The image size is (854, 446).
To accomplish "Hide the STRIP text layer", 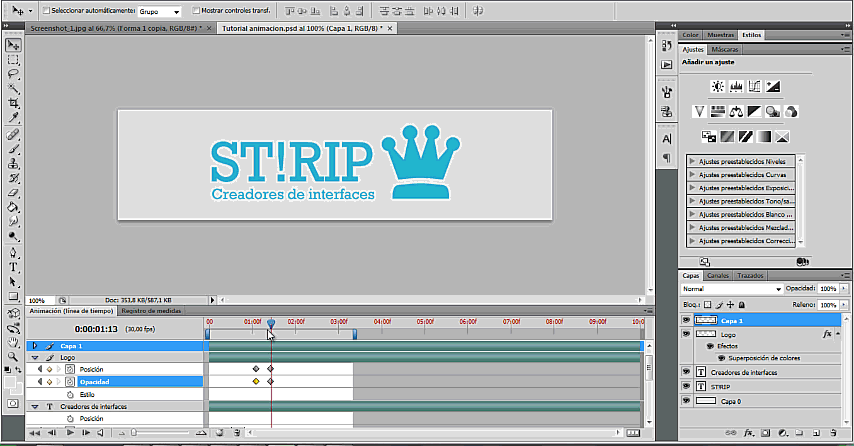I will point(686,386).
